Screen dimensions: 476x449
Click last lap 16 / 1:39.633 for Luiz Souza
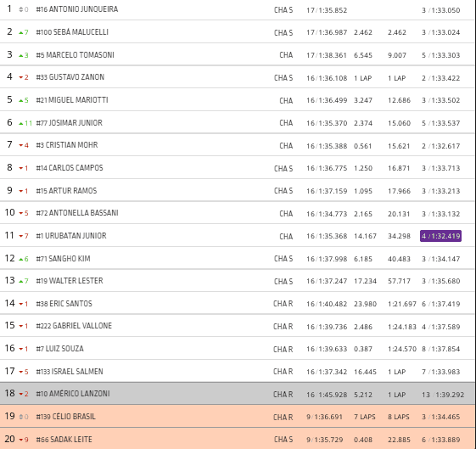327,349
